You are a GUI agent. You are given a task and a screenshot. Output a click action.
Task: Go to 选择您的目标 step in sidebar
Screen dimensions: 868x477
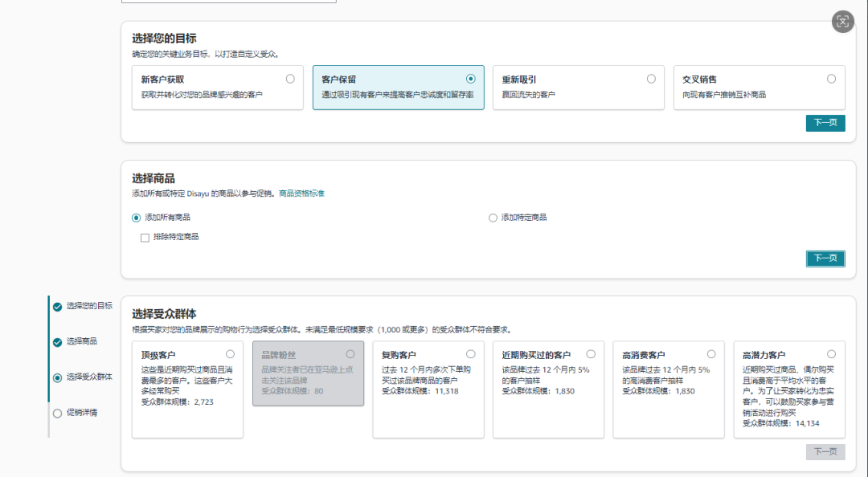(89, 306)
